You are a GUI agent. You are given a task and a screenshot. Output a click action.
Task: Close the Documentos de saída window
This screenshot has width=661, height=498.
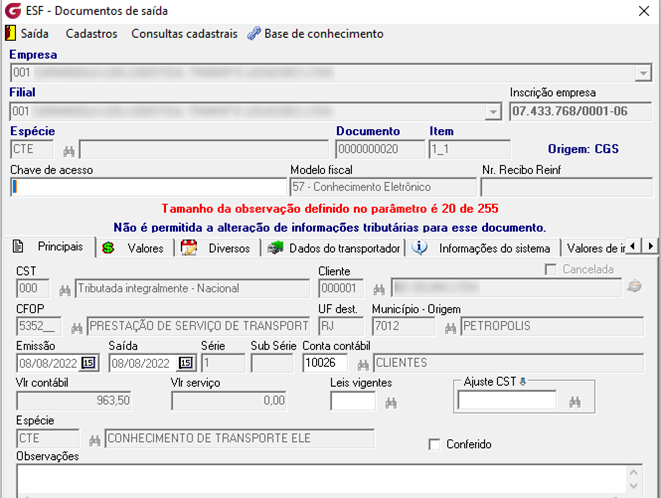[644, 11]
